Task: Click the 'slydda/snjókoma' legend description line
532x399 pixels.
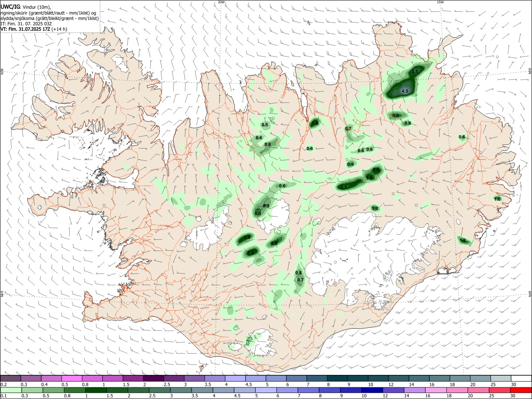Action: coord(49,18)
